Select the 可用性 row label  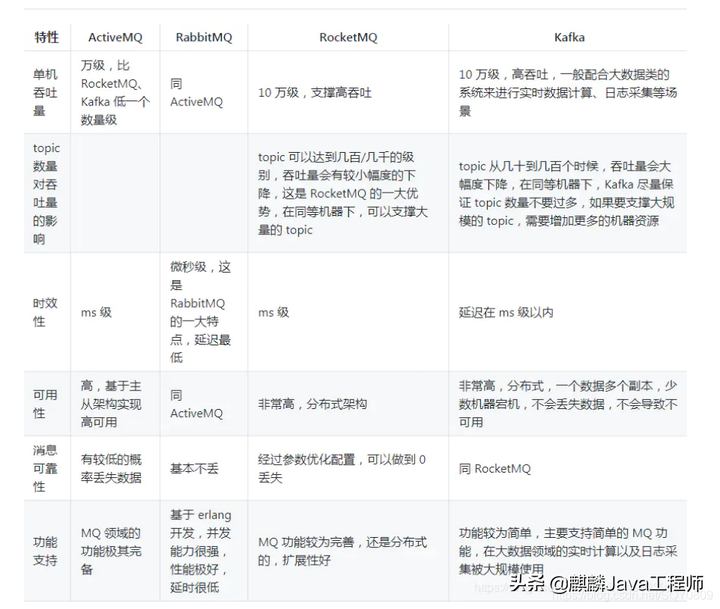click(45, 404)
